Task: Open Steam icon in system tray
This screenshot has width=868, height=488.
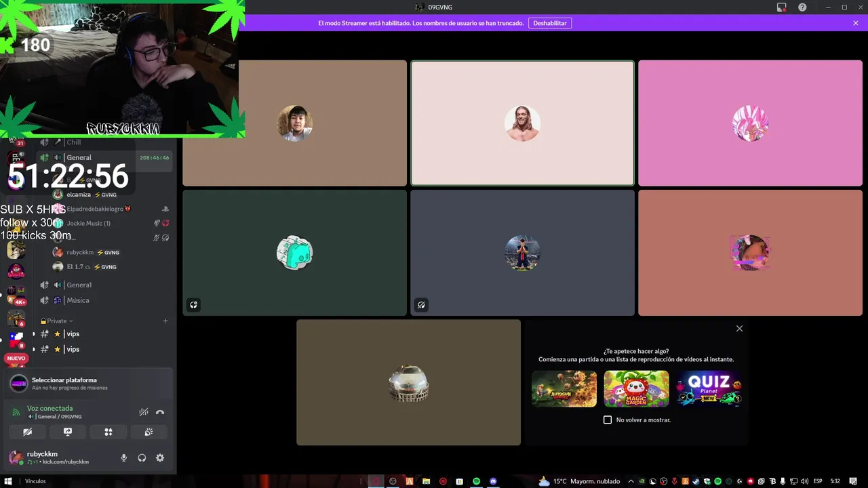Action: tap(696, 481)
